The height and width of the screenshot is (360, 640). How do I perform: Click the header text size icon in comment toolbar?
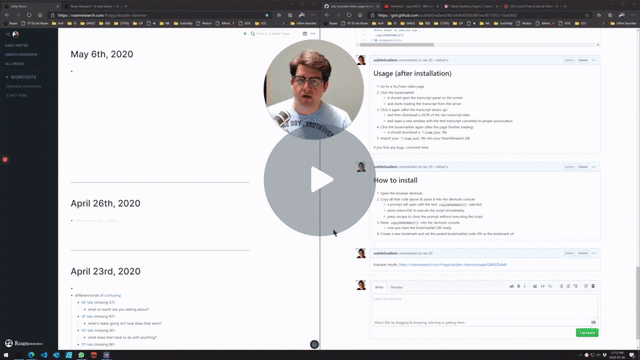click(511, 287)
